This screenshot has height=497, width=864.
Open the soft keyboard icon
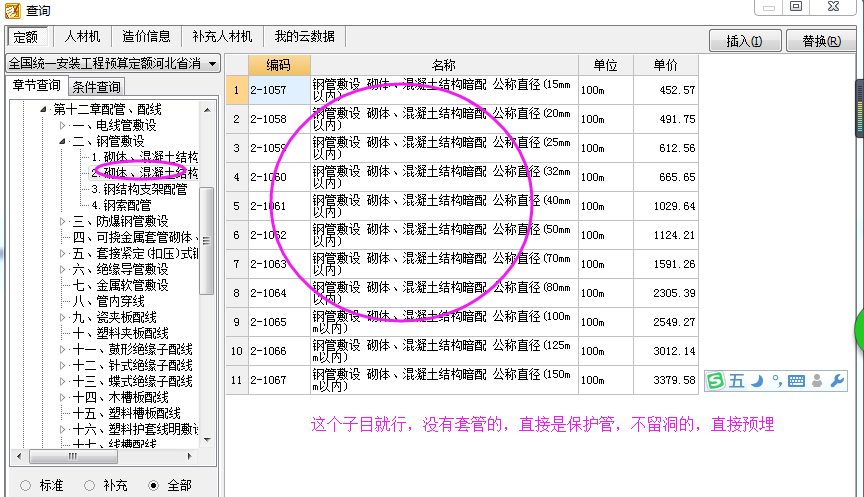pyautogui.click(x=796, y=381)
